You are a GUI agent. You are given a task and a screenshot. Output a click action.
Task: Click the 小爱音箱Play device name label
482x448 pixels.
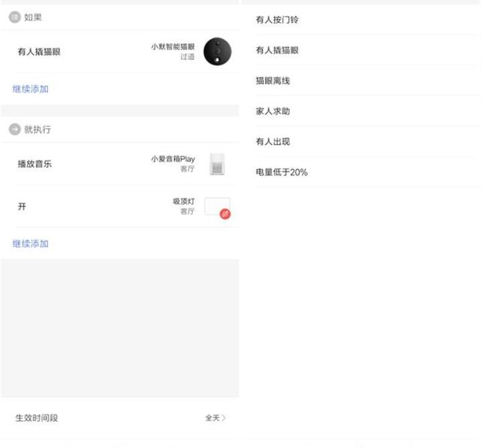(x=173, y=159)
